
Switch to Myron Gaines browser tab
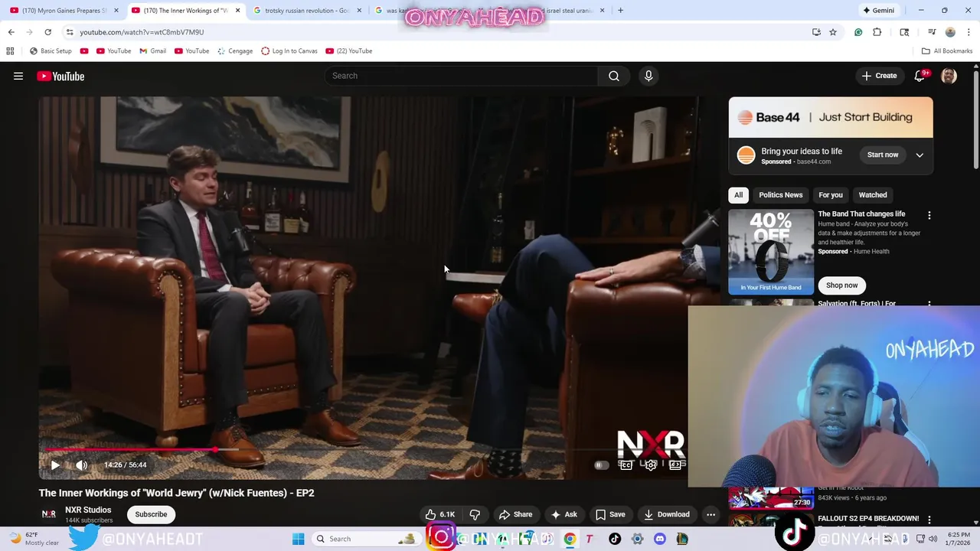click(64, 11)
